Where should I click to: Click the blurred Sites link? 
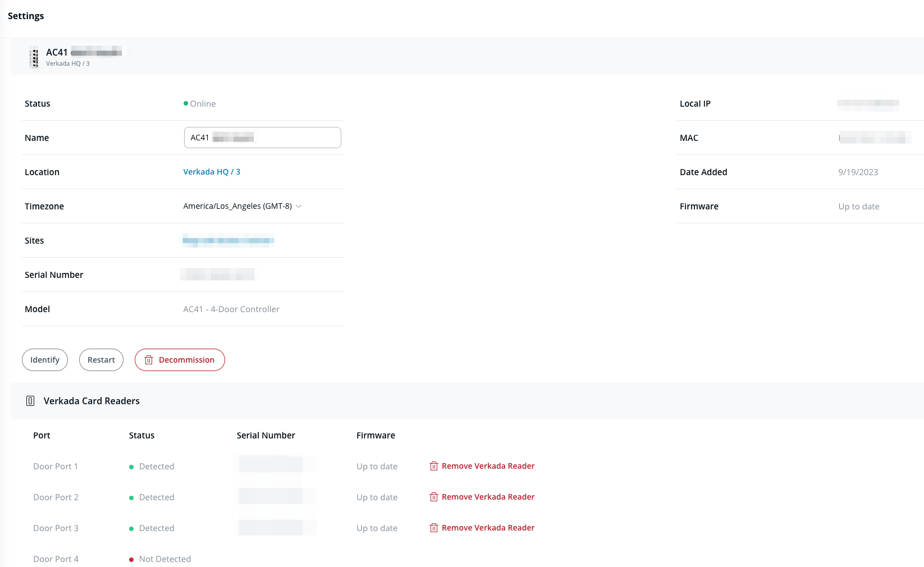pyautogui.click(x=228, y=240)
